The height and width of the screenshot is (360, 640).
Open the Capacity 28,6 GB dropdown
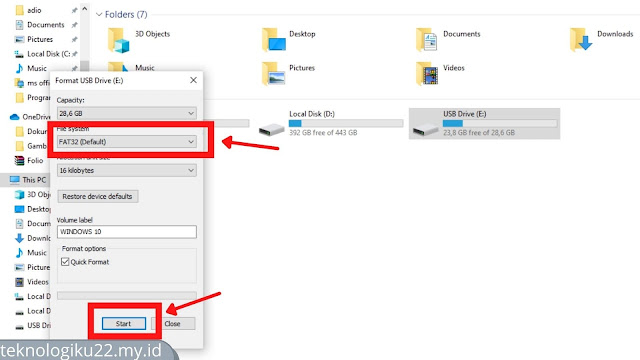[x=127, y=113]
